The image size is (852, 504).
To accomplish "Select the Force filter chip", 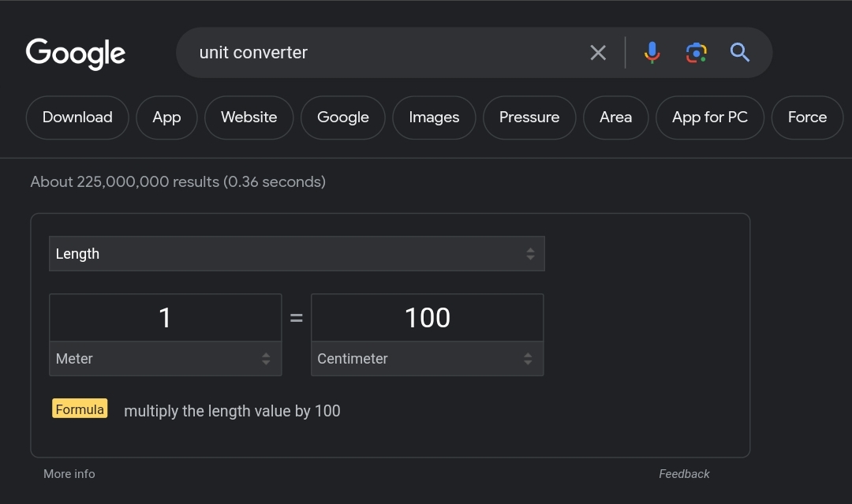I will coord(807,118).
